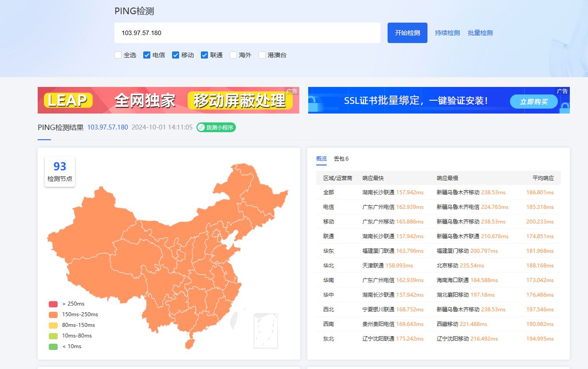Open the 批量检测 link

coord(480,33)
